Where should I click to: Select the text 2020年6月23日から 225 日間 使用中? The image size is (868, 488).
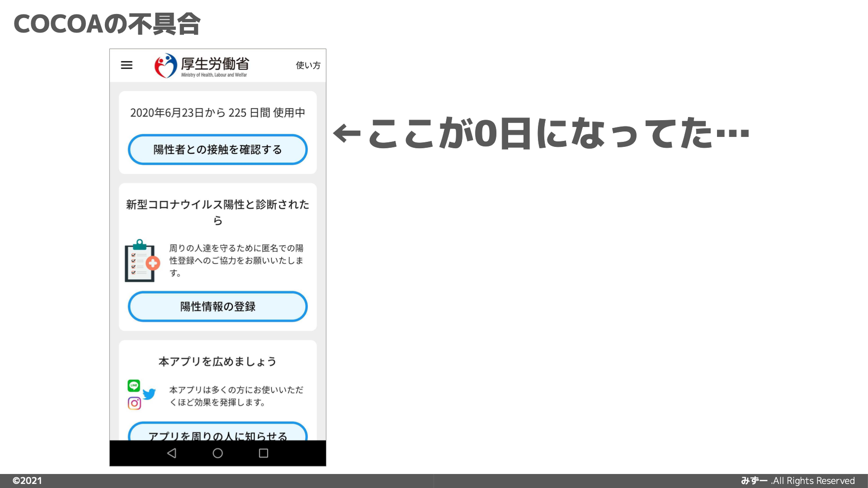pyautogui.click(x=217, y=113)
